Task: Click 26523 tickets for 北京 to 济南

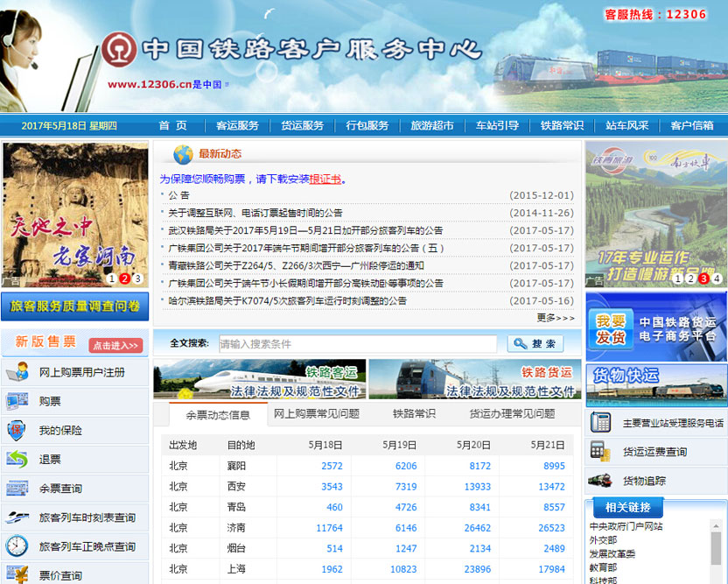Action: 551,528
